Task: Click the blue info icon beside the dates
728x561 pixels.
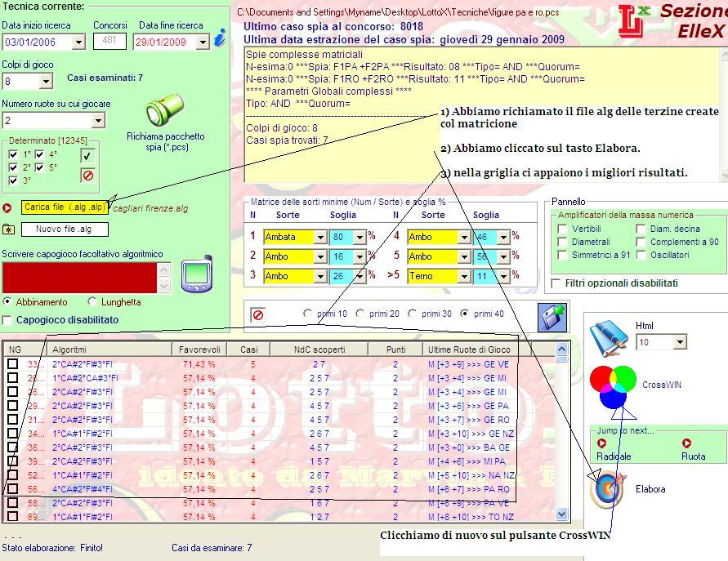Action: tap(220, 38)
